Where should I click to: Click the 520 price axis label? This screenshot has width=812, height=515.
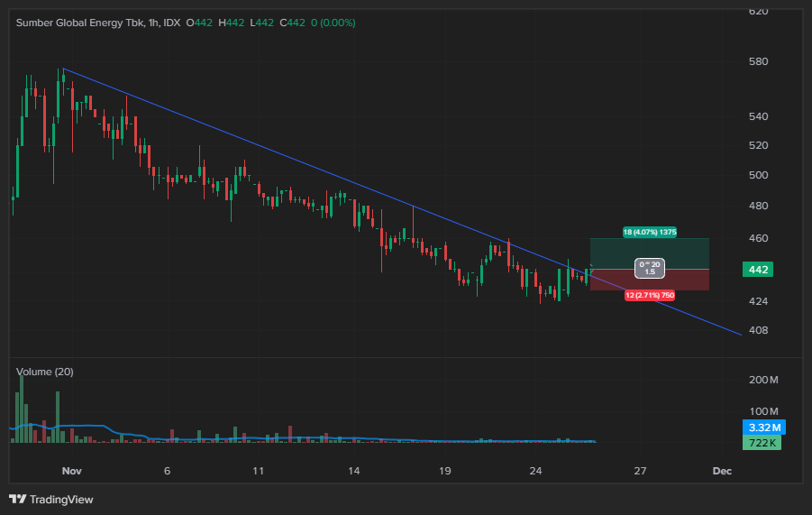[x=758, y=145]
